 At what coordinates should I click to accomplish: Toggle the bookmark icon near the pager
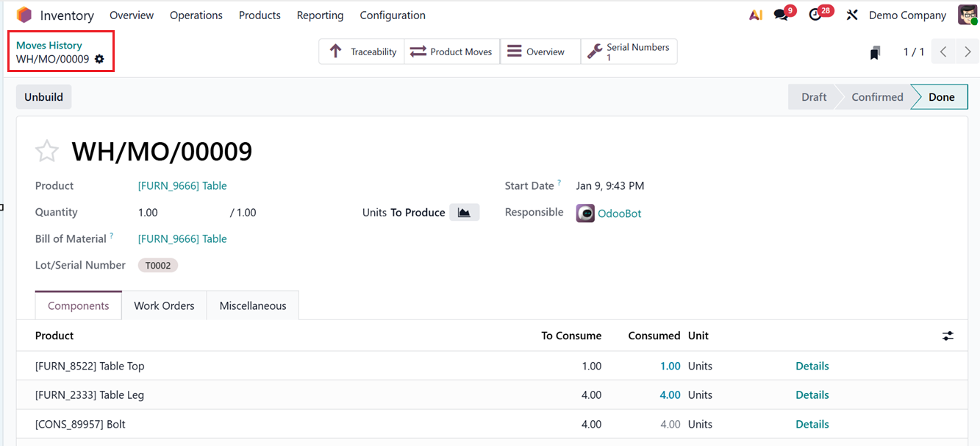coord(875,52)
